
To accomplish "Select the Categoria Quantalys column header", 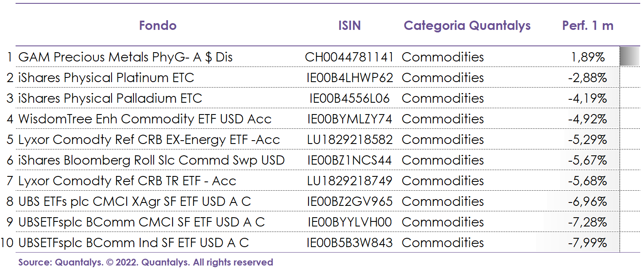I will 467,26.
